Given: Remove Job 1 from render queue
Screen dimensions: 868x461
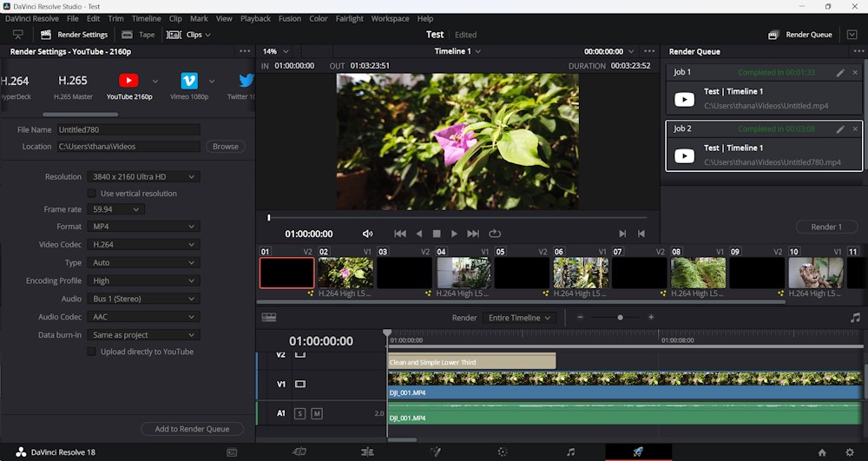Looking at the screenshot, I should (x=855, y=73).
